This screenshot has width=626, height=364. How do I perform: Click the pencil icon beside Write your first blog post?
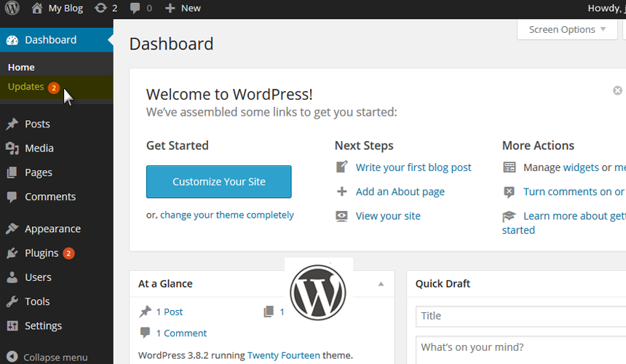(x=341, y=167)
